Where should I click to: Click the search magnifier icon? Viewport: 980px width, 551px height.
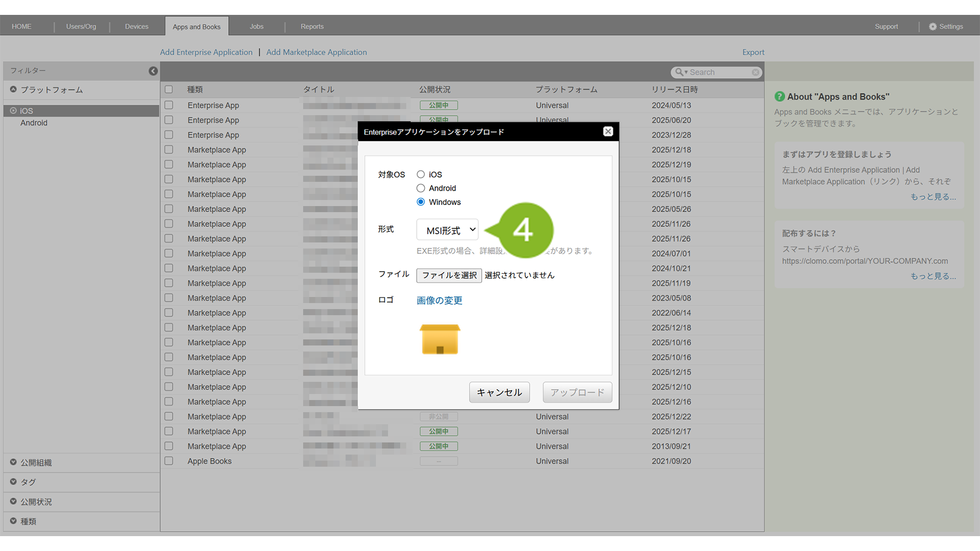click(679, 72)
